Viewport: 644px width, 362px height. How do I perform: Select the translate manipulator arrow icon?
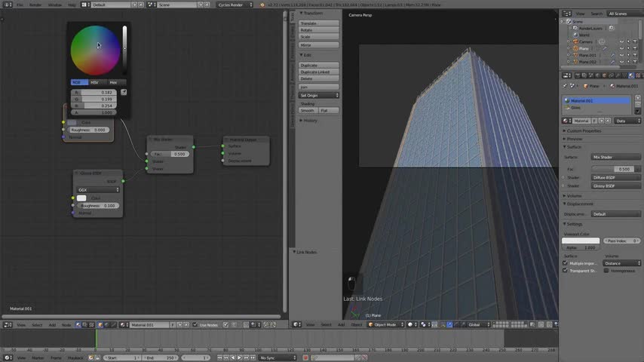pyautogui.click(x=449, y=324)
